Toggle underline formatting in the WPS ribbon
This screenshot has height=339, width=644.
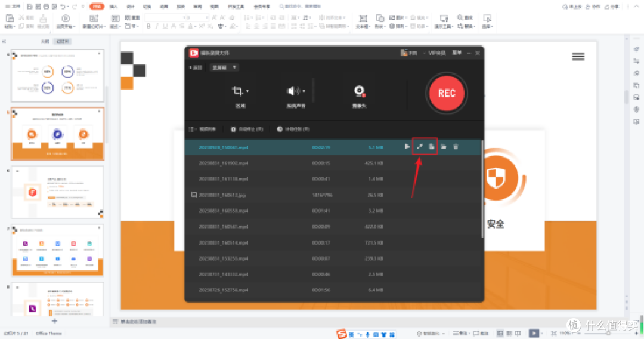[x=165, y=26]
